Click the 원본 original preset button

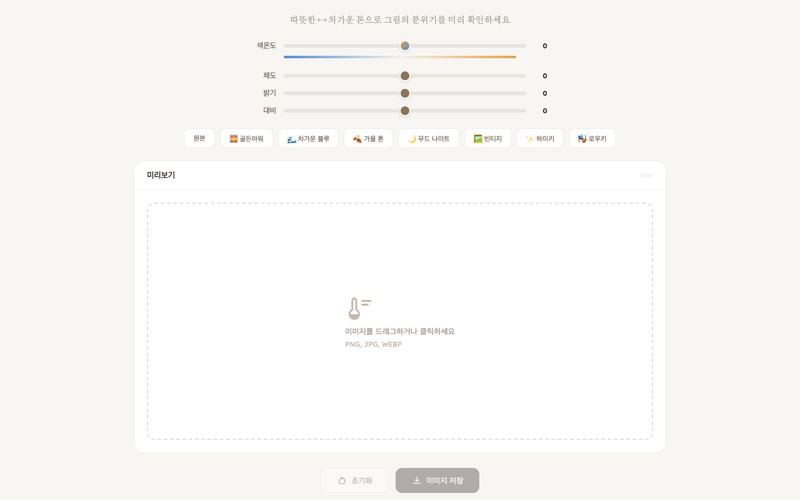[x=199, y=138]
